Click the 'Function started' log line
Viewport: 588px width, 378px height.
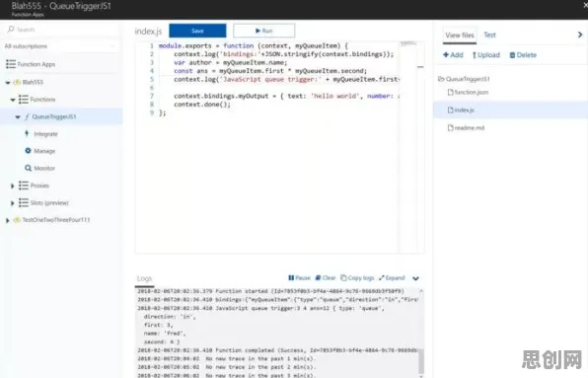(270, 291)
